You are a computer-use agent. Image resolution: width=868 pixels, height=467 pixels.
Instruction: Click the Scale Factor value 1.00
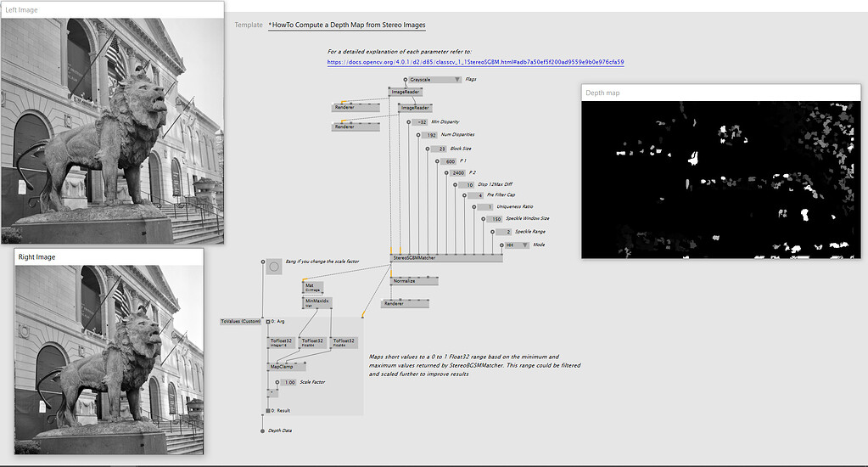[289, 383]
